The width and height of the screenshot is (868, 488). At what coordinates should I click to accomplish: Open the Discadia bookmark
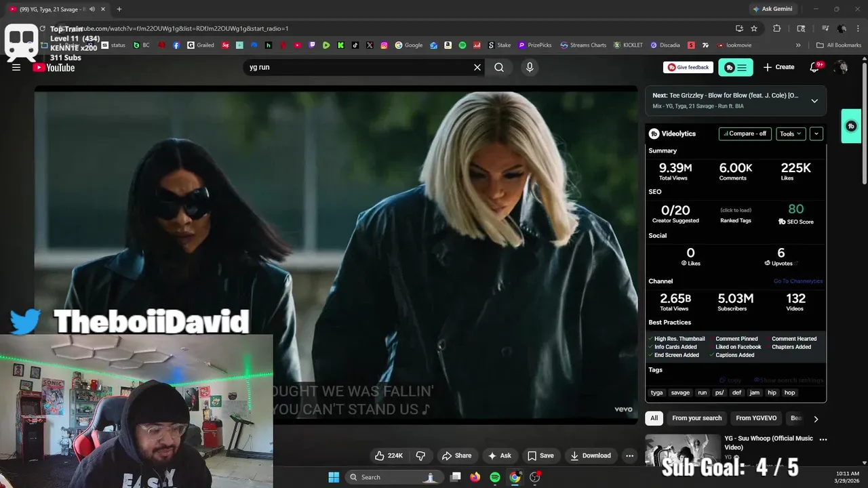[x=665, y=45]
